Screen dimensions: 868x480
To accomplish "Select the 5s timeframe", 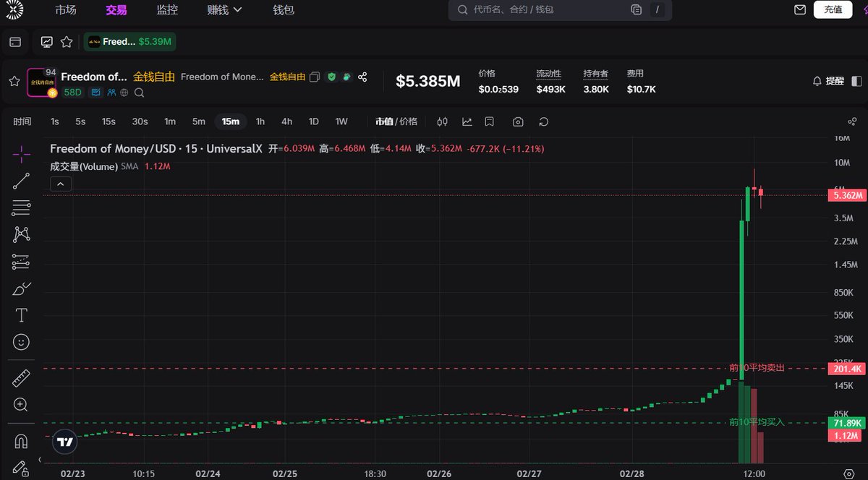I will click(80, 121).
